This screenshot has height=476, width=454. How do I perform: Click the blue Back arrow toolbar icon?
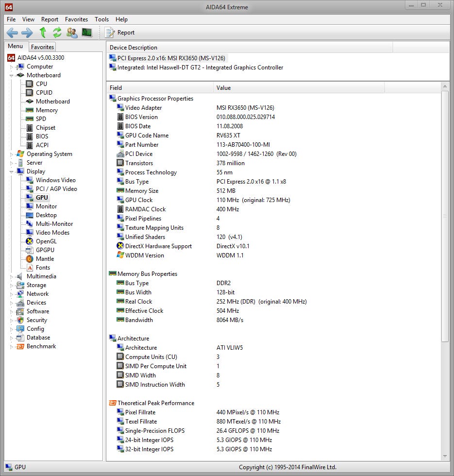point(12,33)
